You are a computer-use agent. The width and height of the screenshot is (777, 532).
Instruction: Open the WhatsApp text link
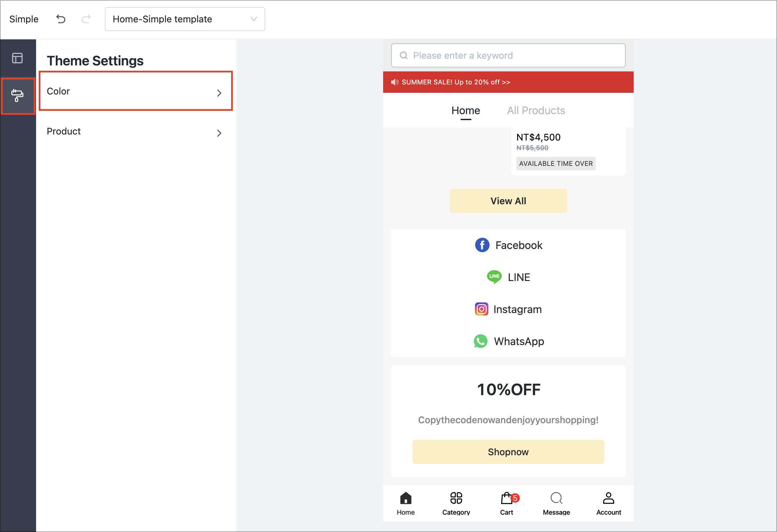[519, 341]
